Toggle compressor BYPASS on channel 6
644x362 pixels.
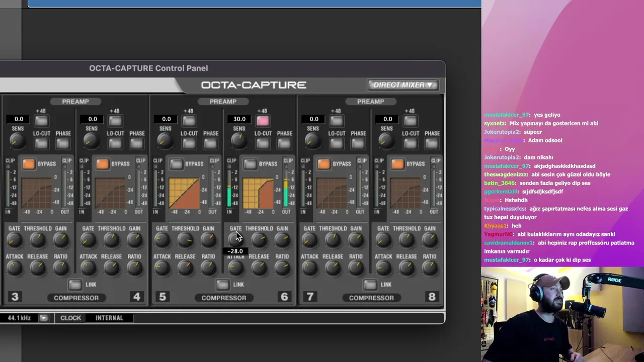pyautogui.click(x=250, y=164)
